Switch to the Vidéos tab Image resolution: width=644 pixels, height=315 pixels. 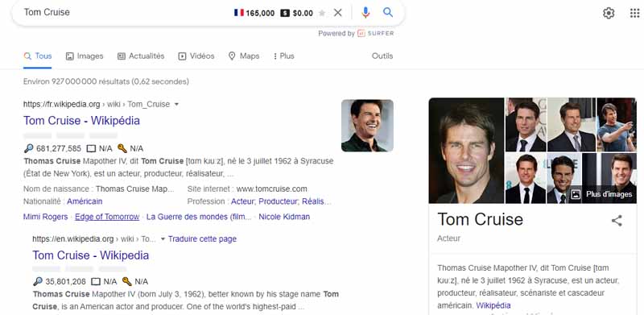(x=196, y=56)
